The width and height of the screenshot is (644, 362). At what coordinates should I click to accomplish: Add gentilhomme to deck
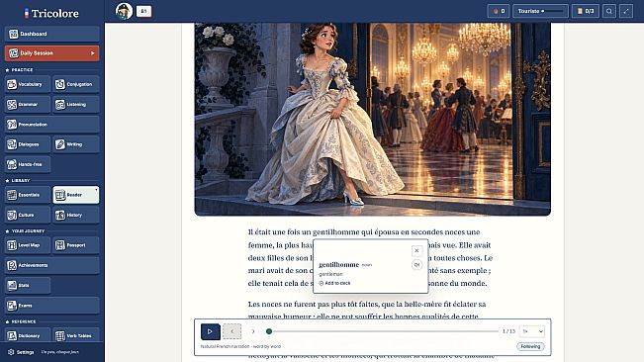pyautogui.click(x=334, y=283)
